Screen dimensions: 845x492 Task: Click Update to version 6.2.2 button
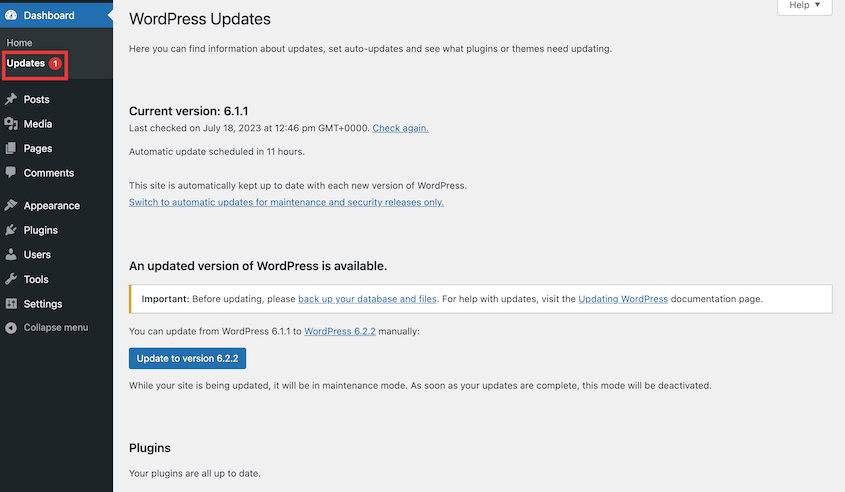tap(188, 358)
